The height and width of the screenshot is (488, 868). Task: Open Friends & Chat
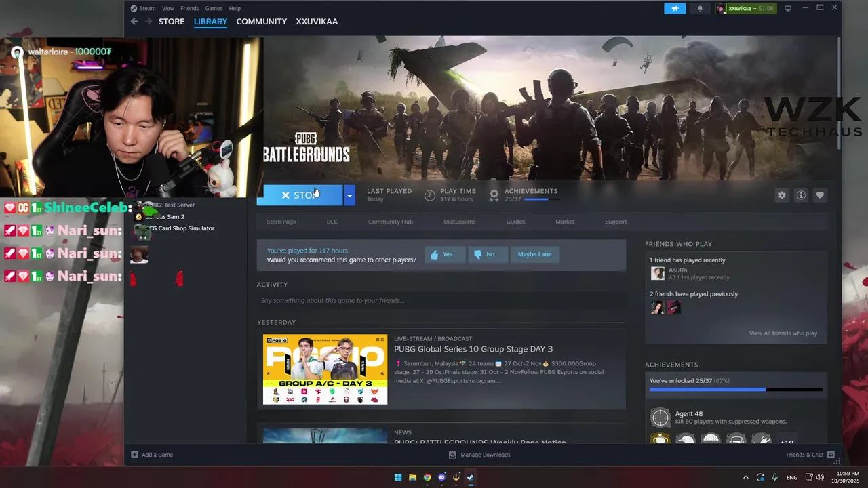pos(810,455)
